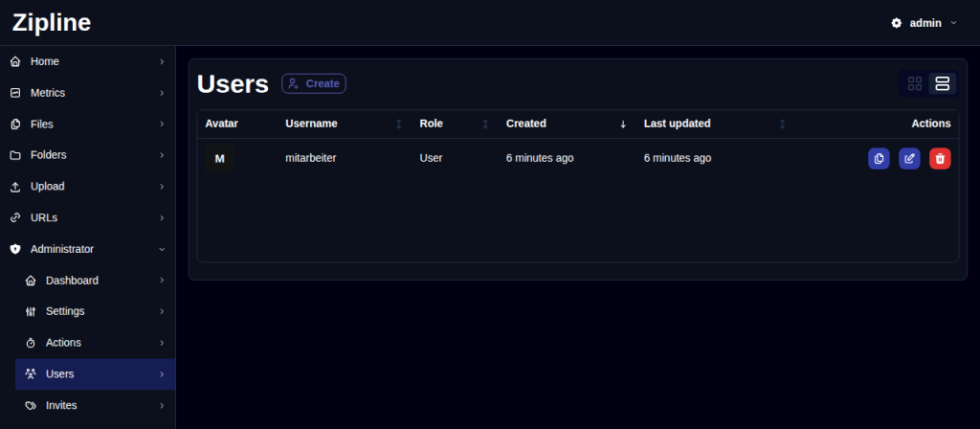Image resolution: width=980 pixels, height=429 pixels.
Task: Click chevron next to Metrics
Action: 162,93
